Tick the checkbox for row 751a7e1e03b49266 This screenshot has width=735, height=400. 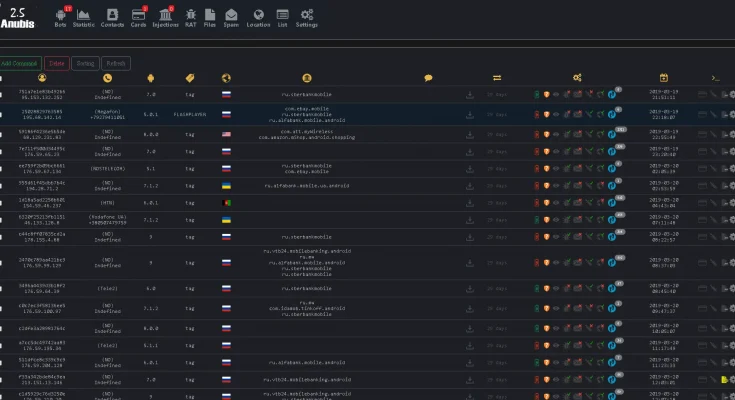click(x=3, y=95)
